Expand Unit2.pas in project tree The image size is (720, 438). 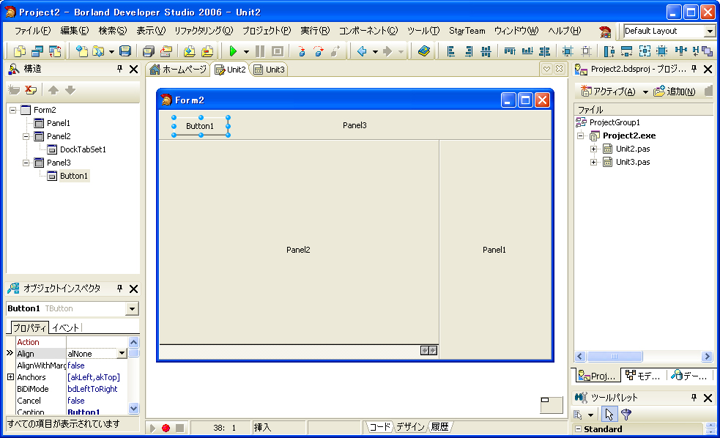pyautogui.click(x=593, y=149)
